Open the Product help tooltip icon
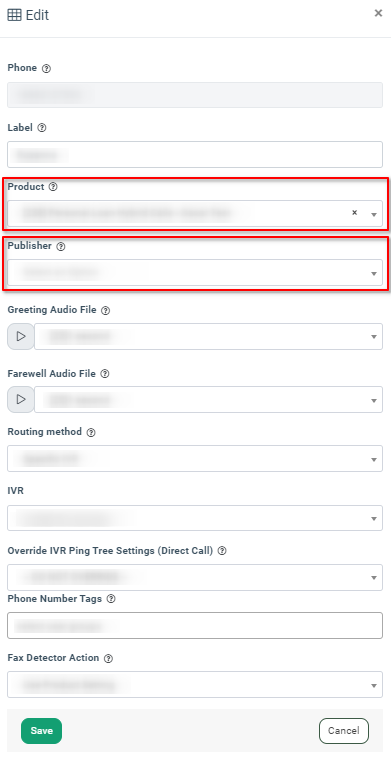The width and height of the screenshot is (391, 760). click(53, 187)
